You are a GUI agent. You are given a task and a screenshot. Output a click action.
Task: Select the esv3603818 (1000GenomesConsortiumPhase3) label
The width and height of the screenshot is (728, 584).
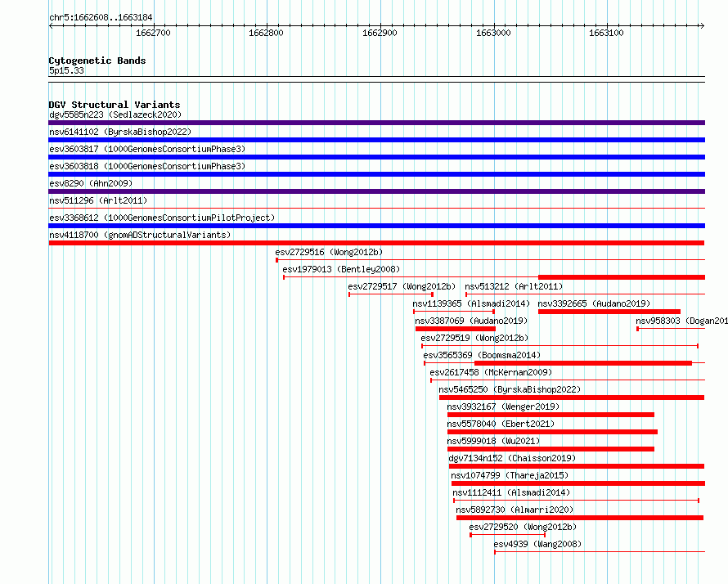(147, 166)
